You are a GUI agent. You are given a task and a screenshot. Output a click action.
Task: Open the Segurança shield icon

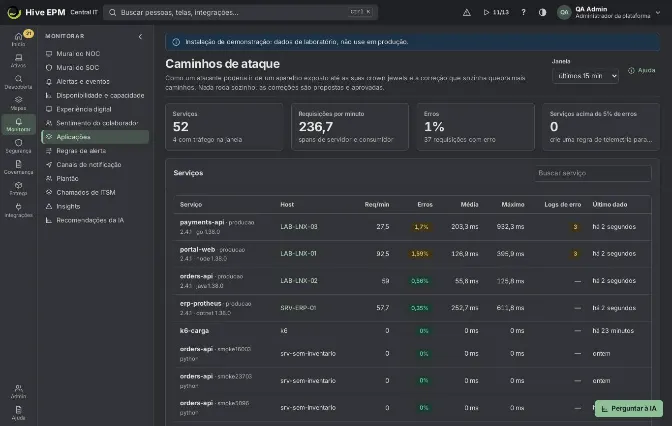pos(18,146)
